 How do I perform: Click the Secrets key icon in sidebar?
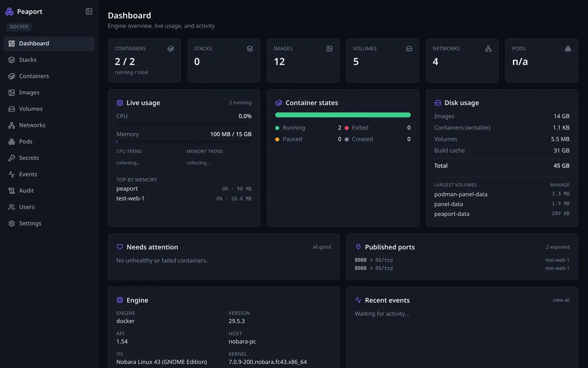click(12, 158)
